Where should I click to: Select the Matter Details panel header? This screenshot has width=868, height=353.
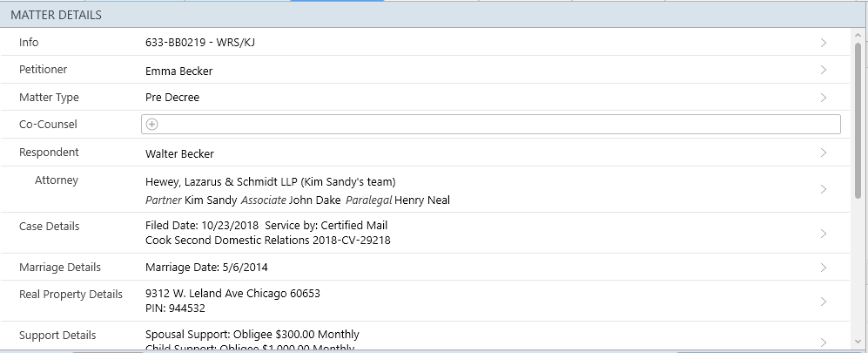(56, 15)
